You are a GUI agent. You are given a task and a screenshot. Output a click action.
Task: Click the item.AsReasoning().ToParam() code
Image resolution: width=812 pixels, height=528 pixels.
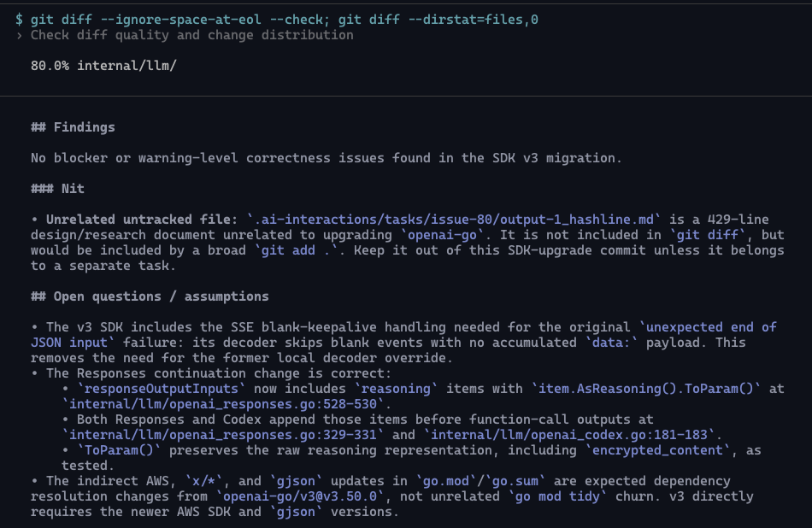click(646, 389)
